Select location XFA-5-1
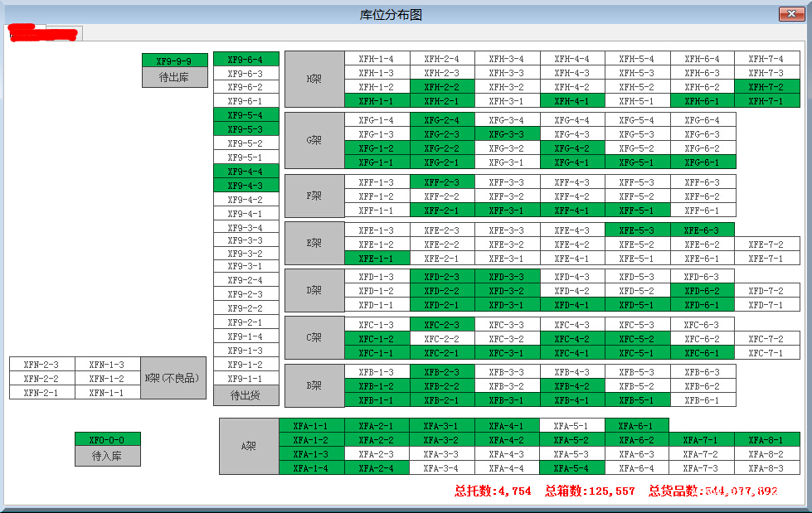The width and height of the screenshot is (812, 513). pos(571,426)
